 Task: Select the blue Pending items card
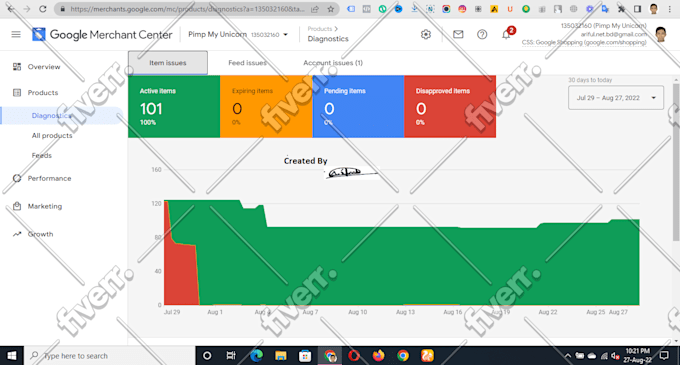pyautogui.click(x=358, y=107)
